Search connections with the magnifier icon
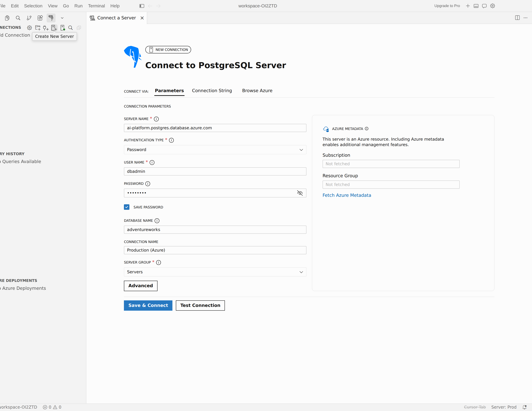The width and height of the screenshot is (532, 411). click(x=71, y=28)
